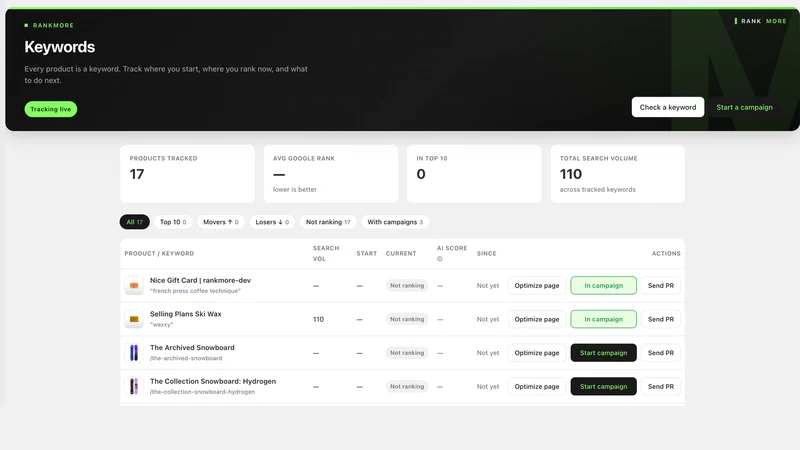Optimize page for The Archived Snowboard
Viewport: 800px width, 450px height.
537,353
